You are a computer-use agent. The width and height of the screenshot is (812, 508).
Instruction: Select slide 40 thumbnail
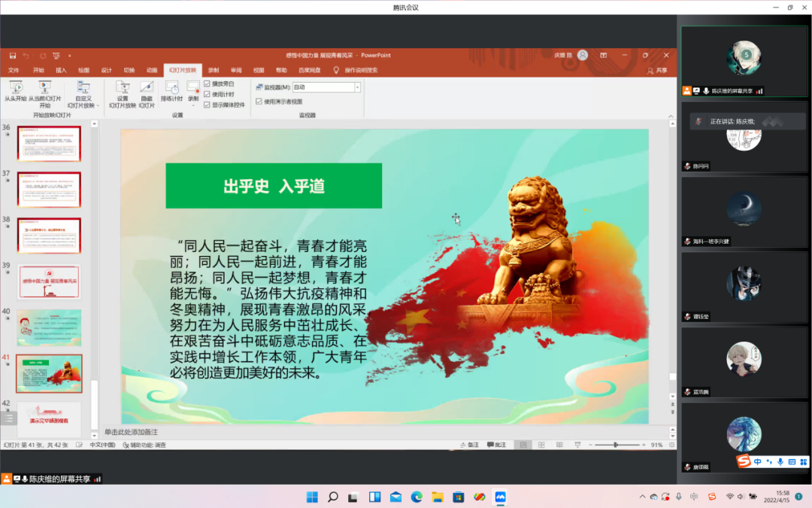pyautogui.click(x=49, y=327)
